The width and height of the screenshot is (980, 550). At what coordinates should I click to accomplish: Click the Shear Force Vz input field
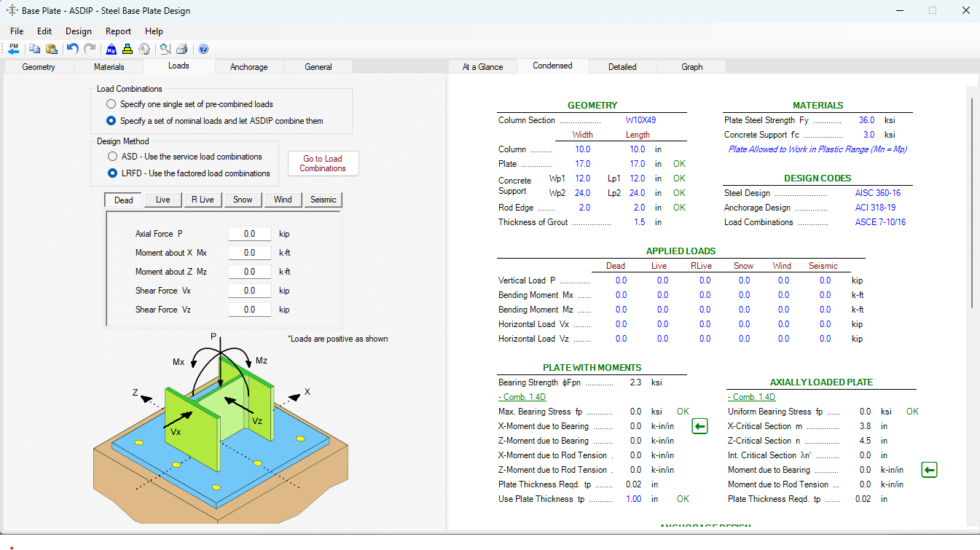[249, 310]
